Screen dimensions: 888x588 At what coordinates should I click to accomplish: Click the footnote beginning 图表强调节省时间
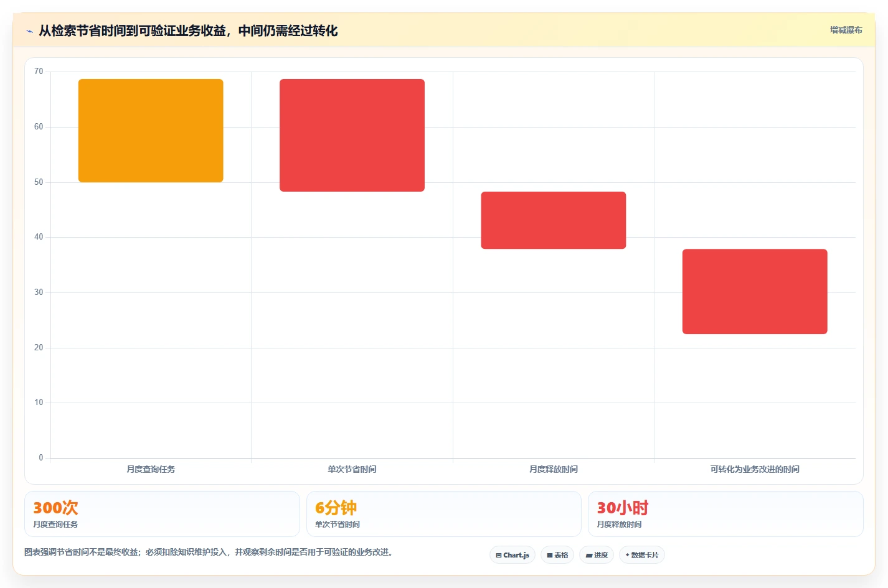[x=209, y=552]
